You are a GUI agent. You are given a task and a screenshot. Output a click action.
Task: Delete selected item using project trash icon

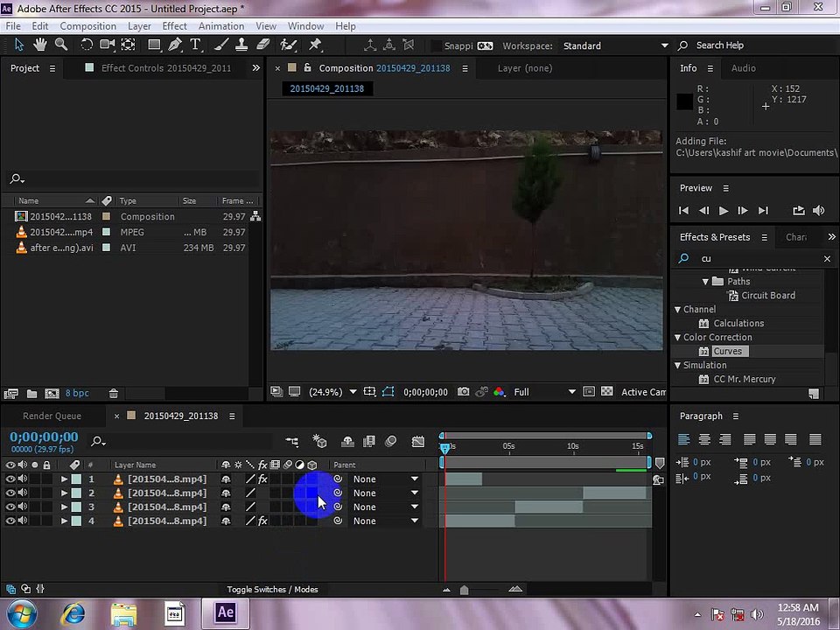click(x=114, y=394)
